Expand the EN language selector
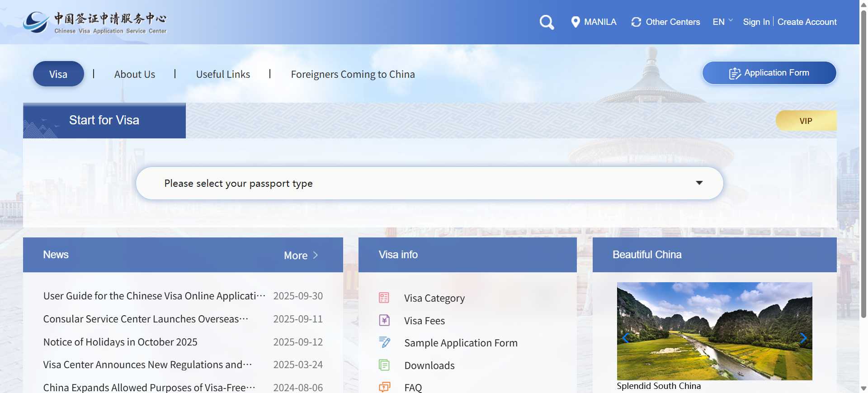The image size is (868, 393). pos(722,22)
